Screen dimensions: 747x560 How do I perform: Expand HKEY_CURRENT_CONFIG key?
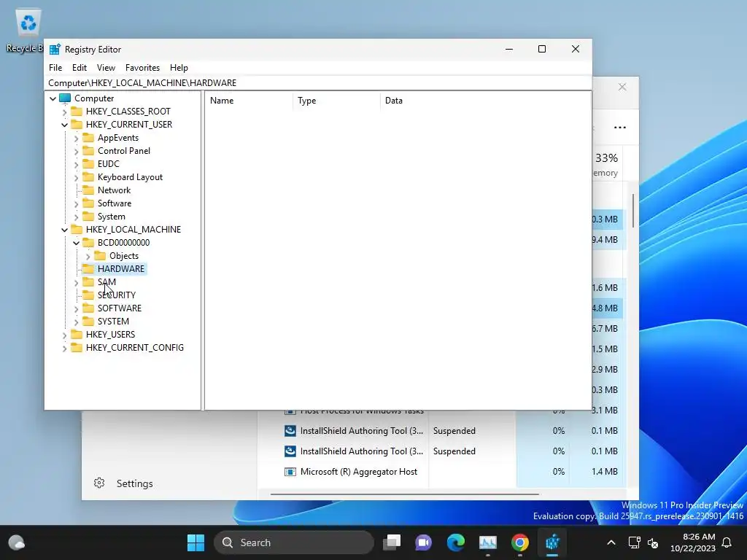click(64, 348)
